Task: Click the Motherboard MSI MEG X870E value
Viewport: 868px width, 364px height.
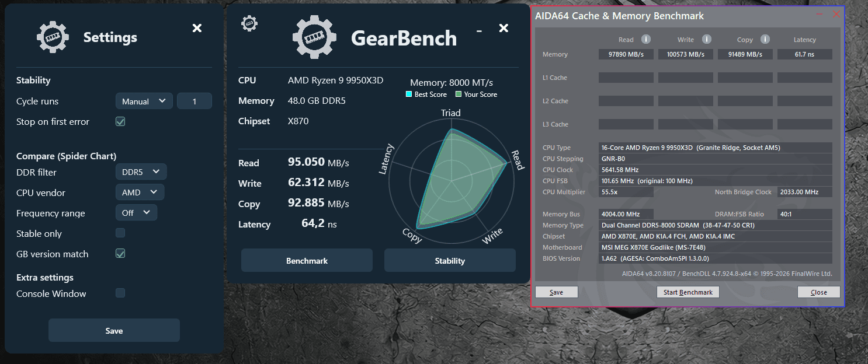Action: coord(716,247)
